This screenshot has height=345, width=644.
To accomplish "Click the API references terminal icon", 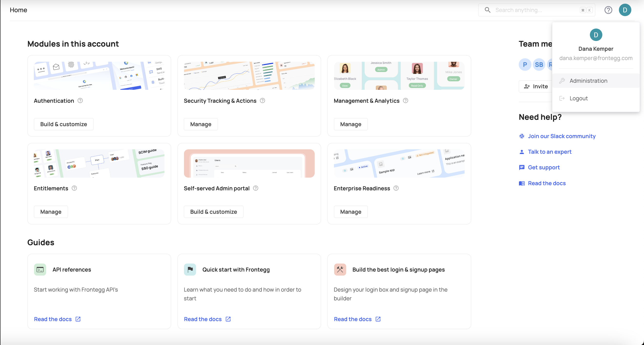I will [x=40, y=269].
